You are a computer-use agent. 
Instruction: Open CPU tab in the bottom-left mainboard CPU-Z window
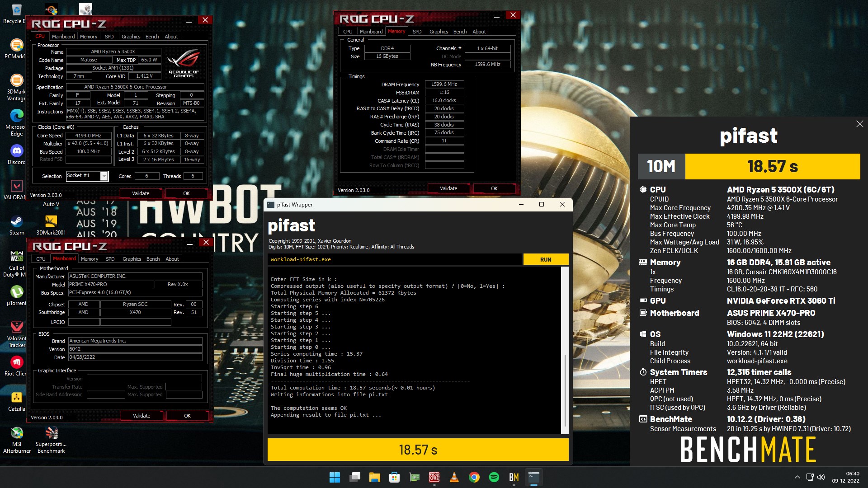click(41, 259)
